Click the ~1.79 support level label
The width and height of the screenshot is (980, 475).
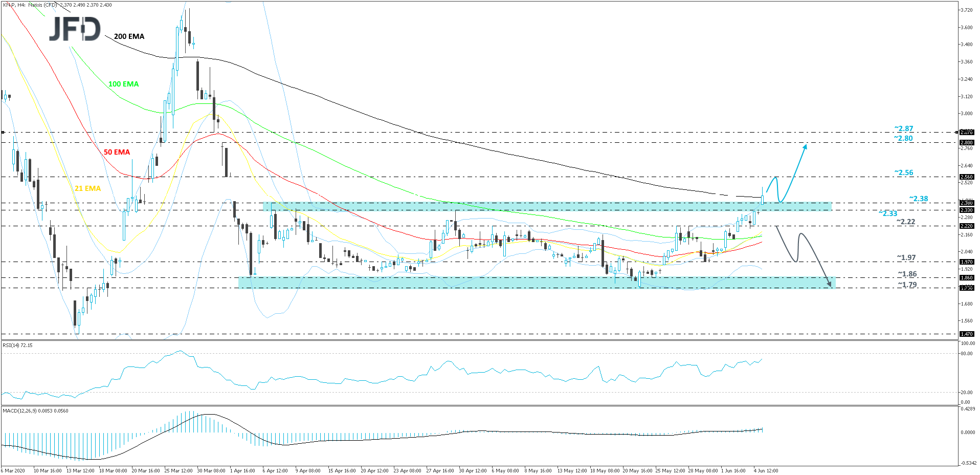coord(907,285)
